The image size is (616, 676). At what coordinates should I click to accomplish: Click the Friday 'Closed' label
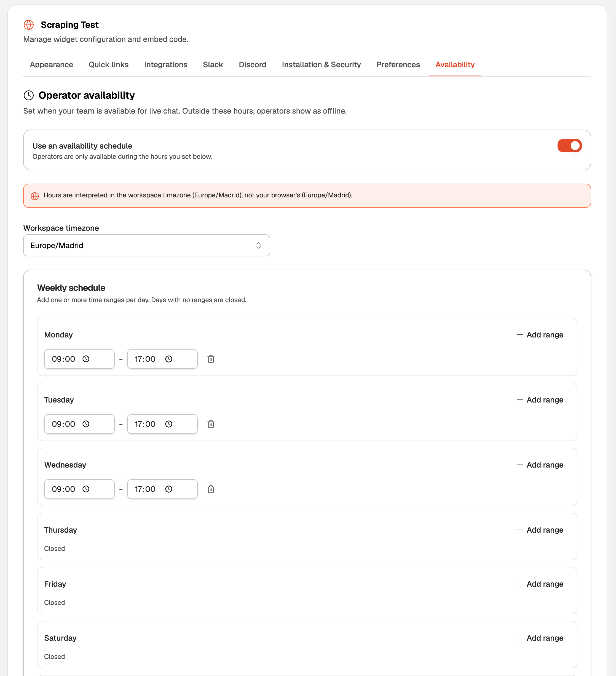[x=54, y=603]
